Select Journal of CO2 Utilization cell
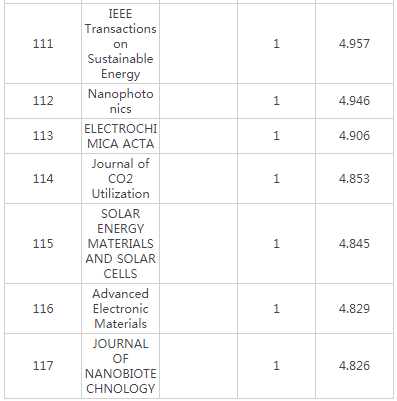Viewport: 397px width, 401px height. [x=120, y=179]
